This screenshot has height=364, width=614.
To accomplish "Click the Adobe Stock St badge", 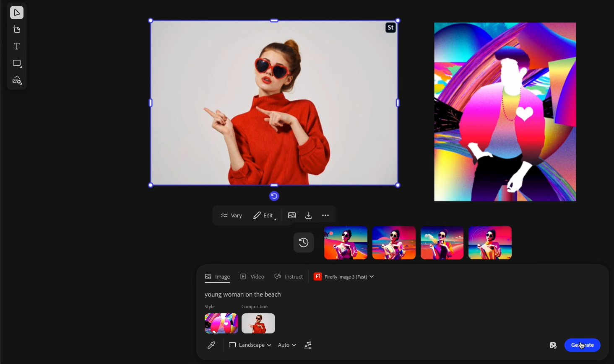I will coord(390,28).
